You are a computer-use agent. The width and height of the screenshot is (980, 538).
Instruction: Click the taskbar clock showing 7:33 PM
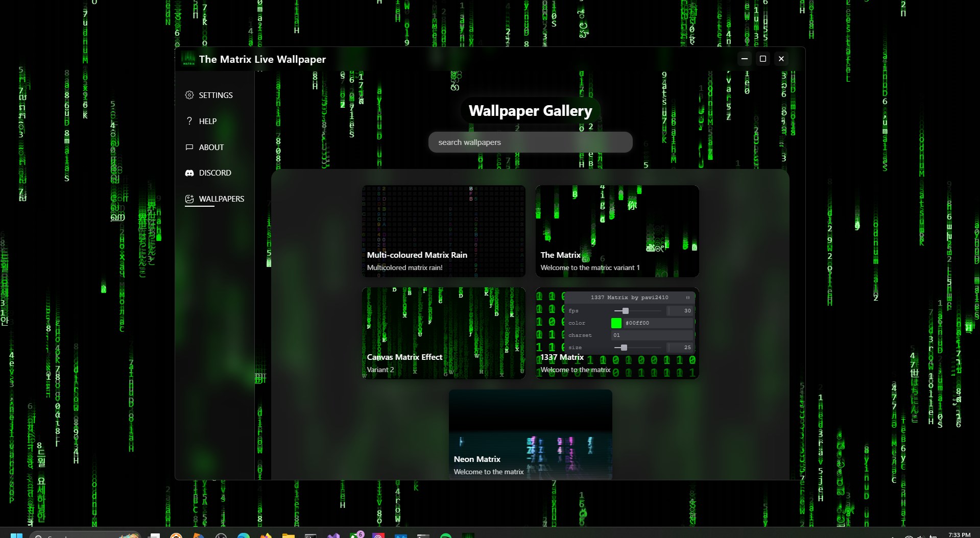click(x=959, y=534)
